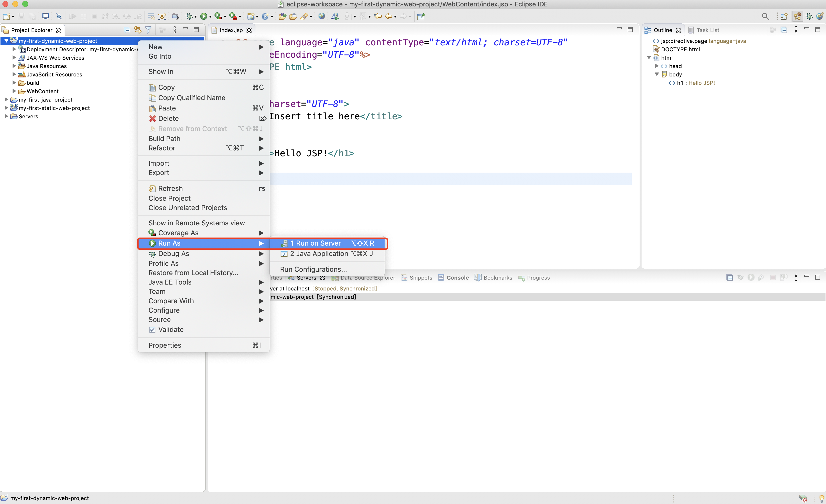The height and width of the screenshot is (504, 826).
Task: Click the Search flashlight toolbar icon
Action: pyautogui.click(x=304, y=16)
